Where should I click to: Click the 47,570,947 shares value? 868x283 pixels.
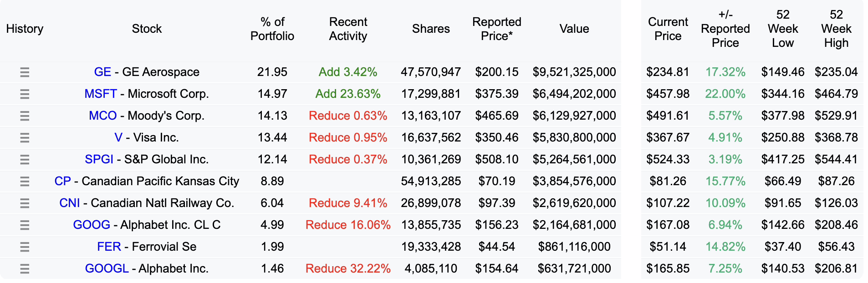coord(431,72)
